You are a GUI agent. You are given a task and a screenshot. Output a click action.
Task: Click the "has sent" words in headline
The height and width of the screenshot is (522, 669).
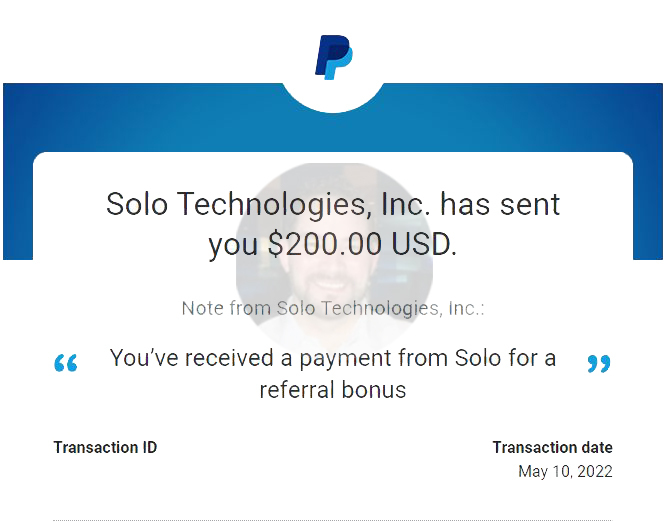[x=500, y=204]
